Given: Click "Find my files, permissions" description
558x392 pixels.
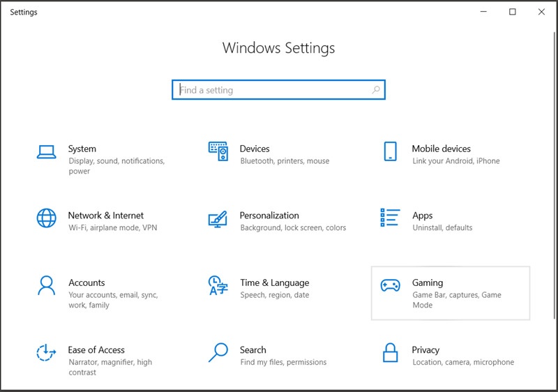Looking at the screenshot, I should [283, 362].
